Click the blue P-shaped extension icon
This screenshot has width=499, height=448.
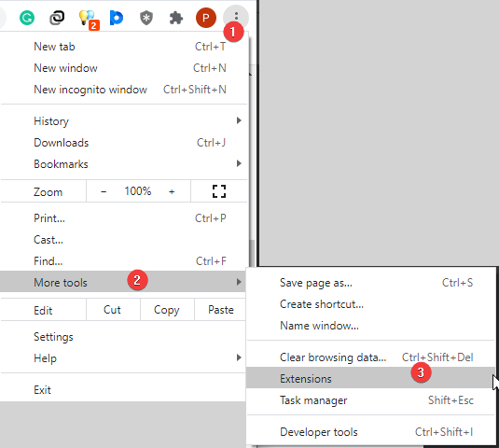click(x=117, y=18)
